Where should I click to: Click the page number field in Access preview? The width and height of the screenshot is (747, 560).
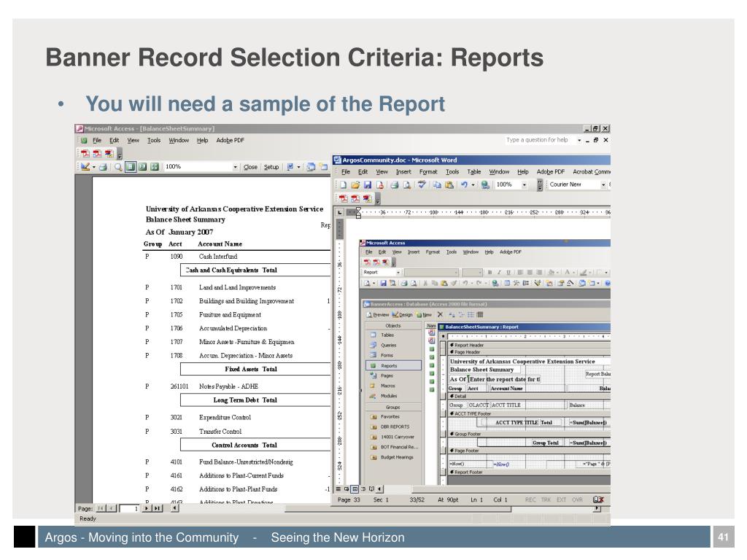(129, 508)
